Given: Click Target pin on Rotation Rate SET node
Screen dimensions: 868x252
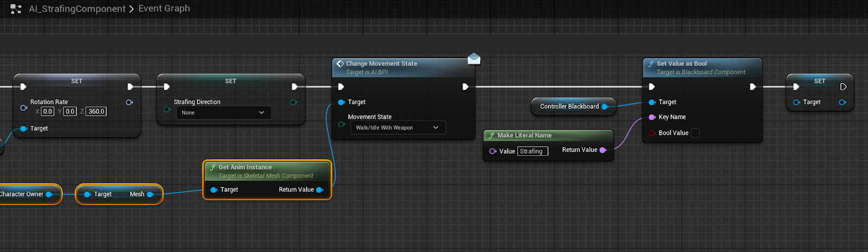Looking at the screenshot, I should pos(23,129).
